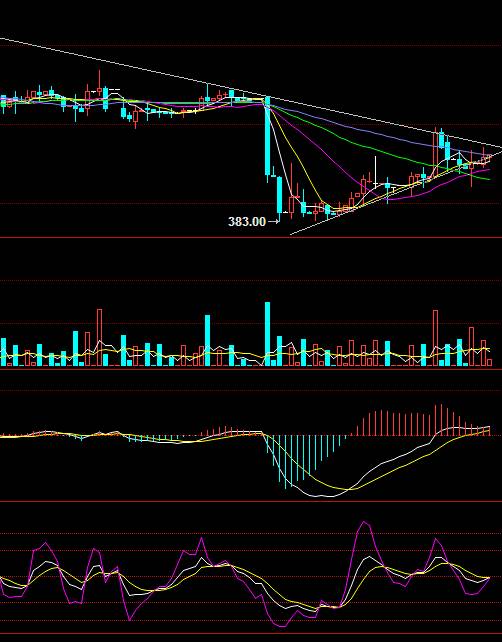Select the cyan candle at the rebound peak

pyautogui.click(x=441, y=139)
